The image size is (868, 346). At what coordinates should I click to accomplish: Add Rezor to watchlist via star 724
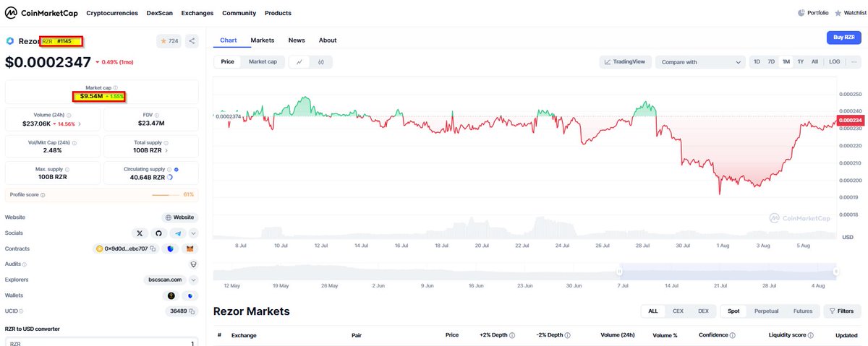click(x=169, y=41)
